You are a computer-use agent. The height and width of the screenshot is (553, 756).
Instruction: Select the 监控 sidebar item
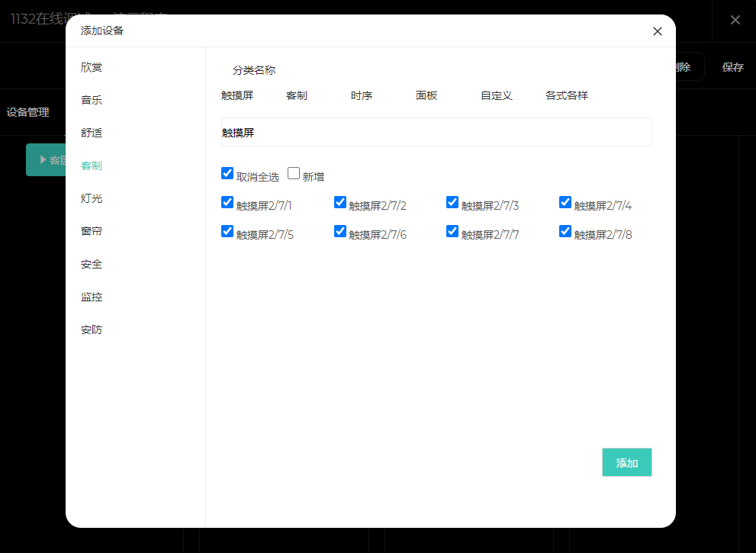coord(92,297)
